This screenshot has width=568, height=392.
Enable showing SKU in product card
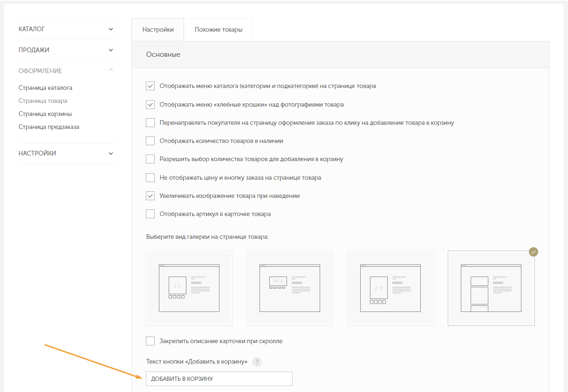coord(150,214)
